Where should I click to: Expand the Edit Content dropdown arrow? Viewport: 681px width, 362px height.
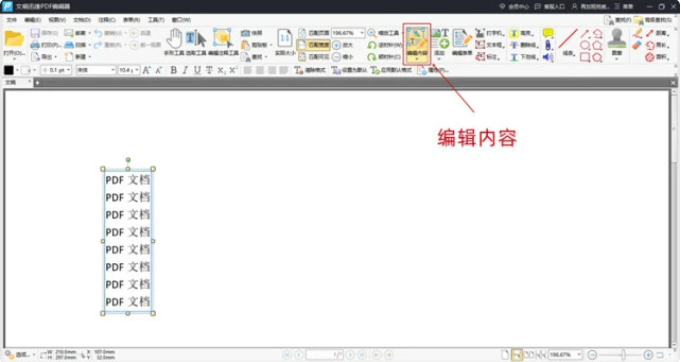(x=417, y=59)
